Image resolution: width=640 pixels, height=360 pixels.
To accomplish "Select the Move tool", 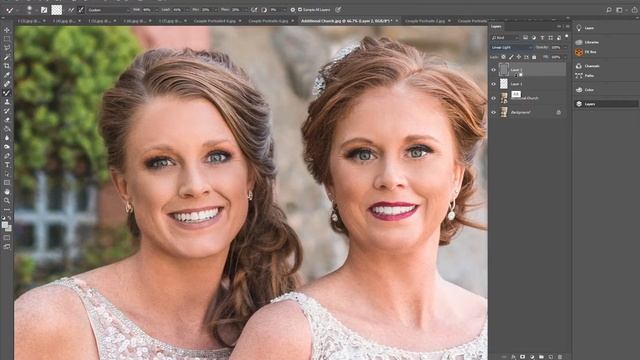I will point(7,30).
